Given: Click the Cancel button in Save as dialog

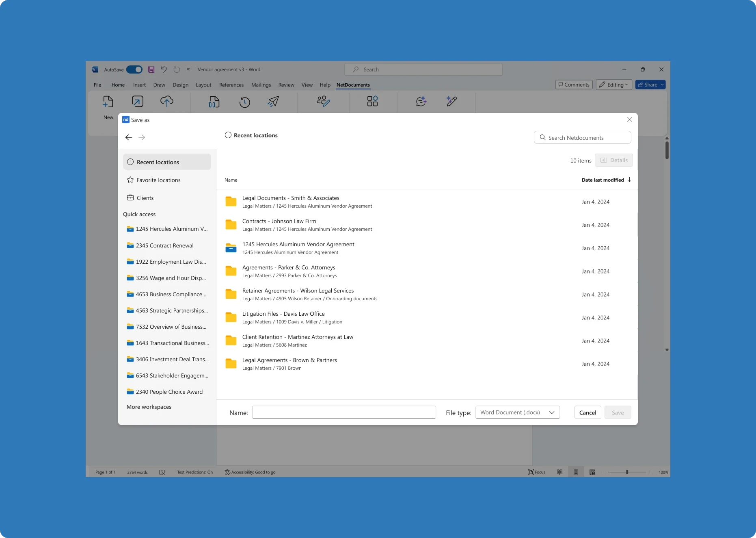Looking at the screenshot, I should 587,412.
